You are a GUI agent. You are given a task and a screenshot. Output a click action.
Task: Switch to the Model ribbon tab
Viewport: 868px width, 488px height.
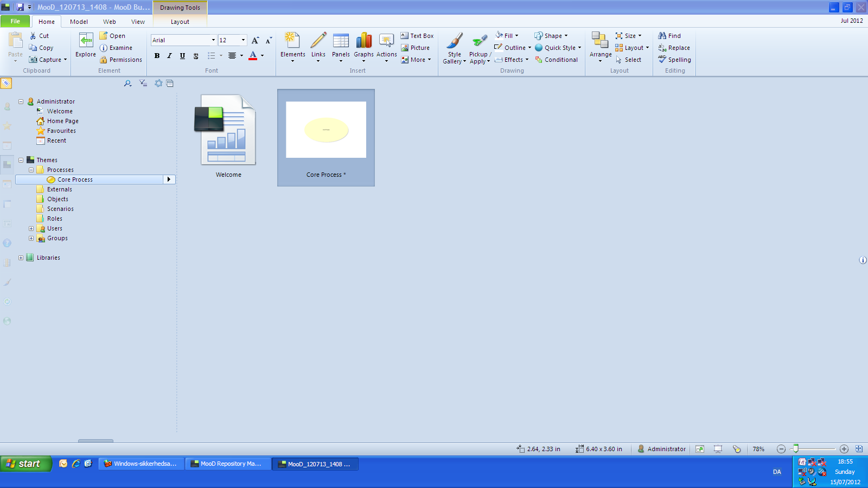[79, 22]
